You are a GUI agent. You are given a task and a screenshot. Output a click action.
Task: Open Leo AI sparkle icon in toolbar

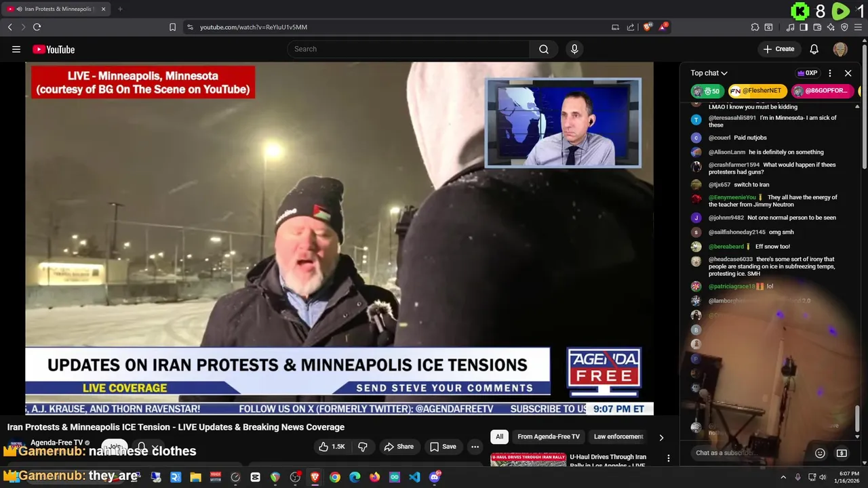coord(831,27)
